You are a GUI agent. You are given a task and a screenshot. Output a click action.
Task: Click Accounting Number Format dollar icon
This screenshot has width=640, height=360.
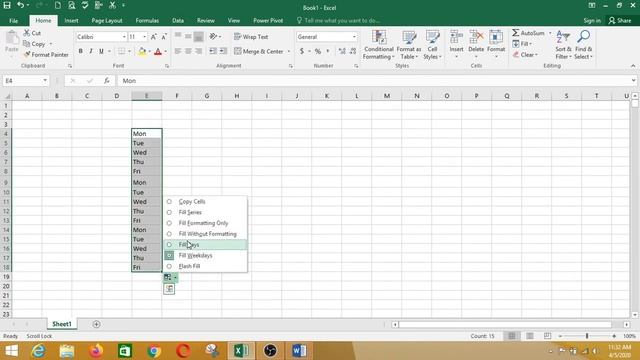(302, 51)
